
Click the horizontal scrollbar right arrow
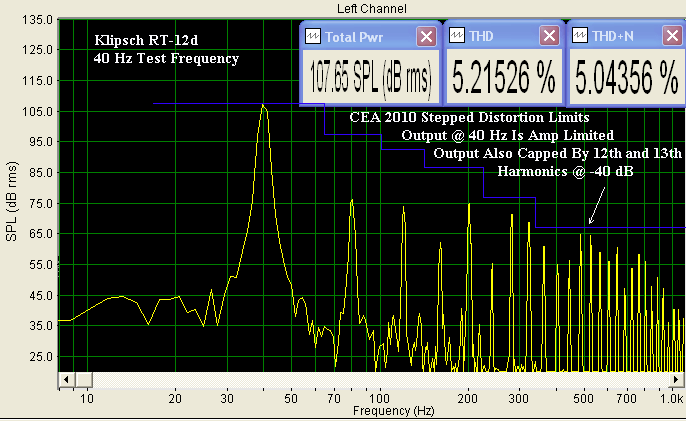[676, 379]
